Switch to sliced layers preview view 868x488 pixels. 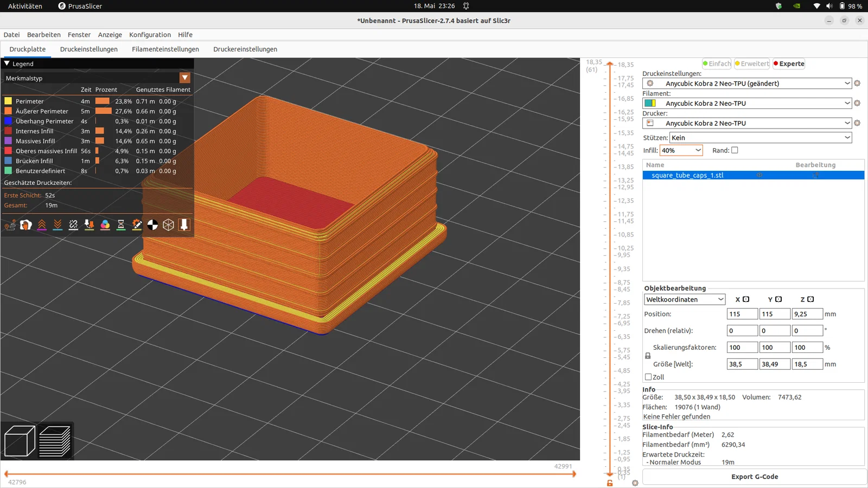pyautogui.click(x=55, y=441)
